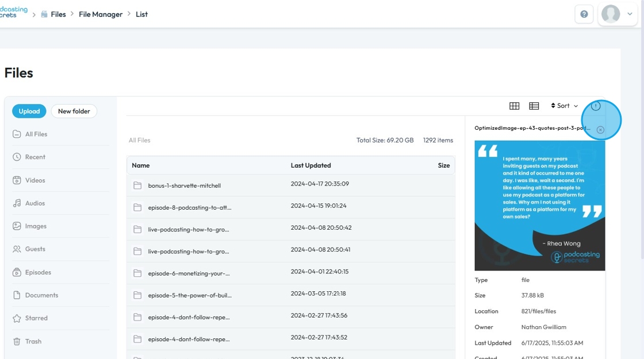
Task: Open File Manager breadcrumb
Action: tap(101, 14)
